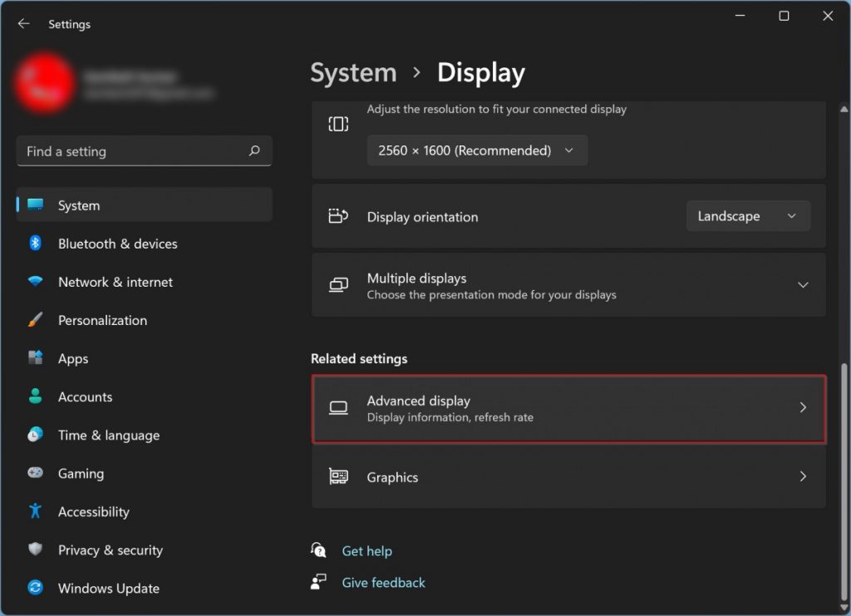Image resolution: width=851 pixels, height=616 pixels.
Task: Open Advanced display settings
Action: [568, 408]
